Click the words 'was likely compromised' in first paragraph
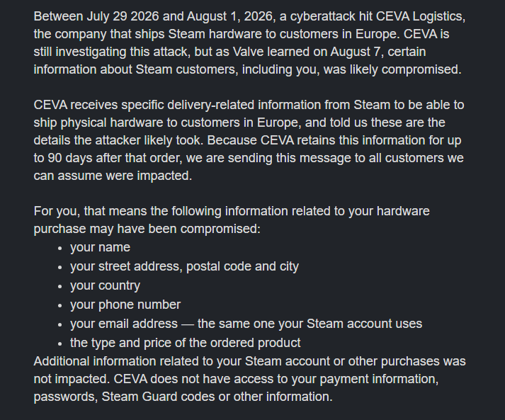The image size is (505, 420). click(x=392, y=69)
